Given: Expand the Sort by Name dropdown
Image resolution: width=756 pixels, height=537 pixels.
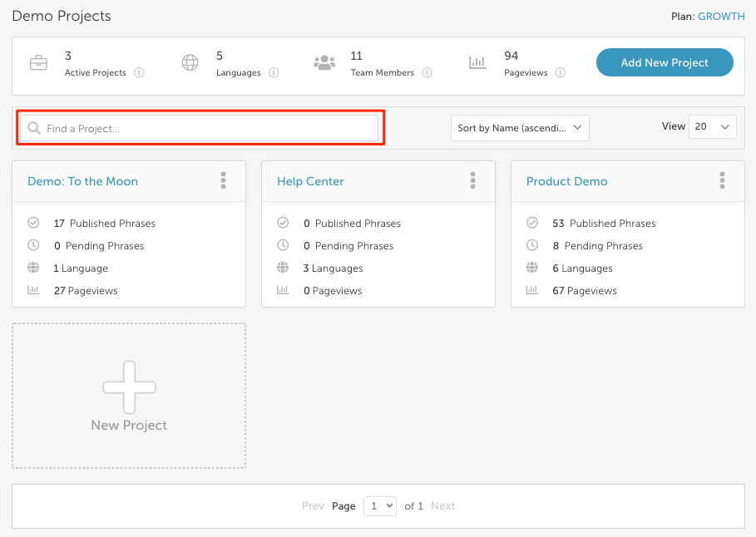Looking at the screenshot, I should coord(520,128).
